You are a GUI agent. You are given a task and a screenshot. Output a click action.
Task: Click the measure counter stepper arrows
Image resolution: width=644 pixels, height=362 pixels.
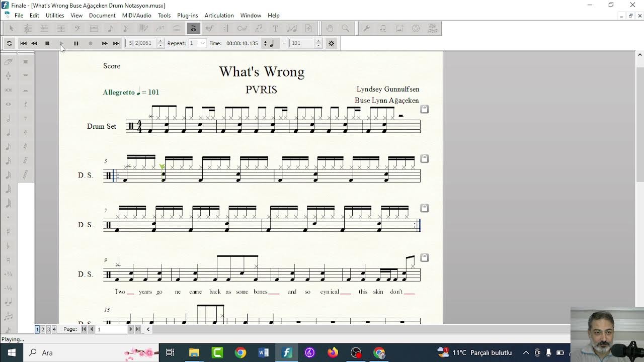[160, 43]
